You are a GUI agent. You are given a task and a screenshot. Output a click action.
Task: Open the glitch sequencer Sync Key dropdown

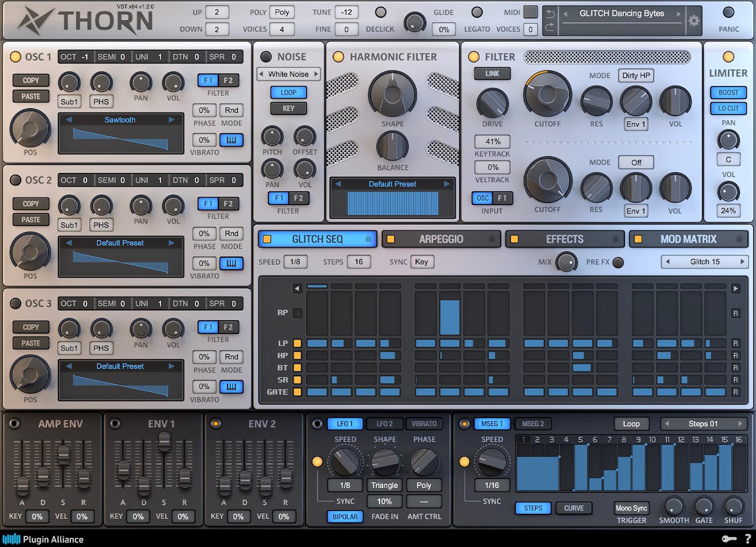421,262
